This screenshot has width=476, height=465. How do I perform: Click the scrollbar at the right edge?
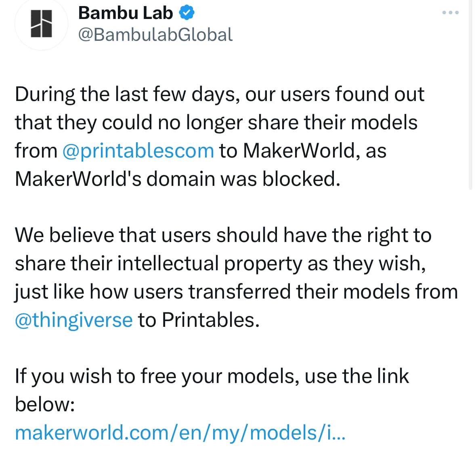tap(470, 94)
